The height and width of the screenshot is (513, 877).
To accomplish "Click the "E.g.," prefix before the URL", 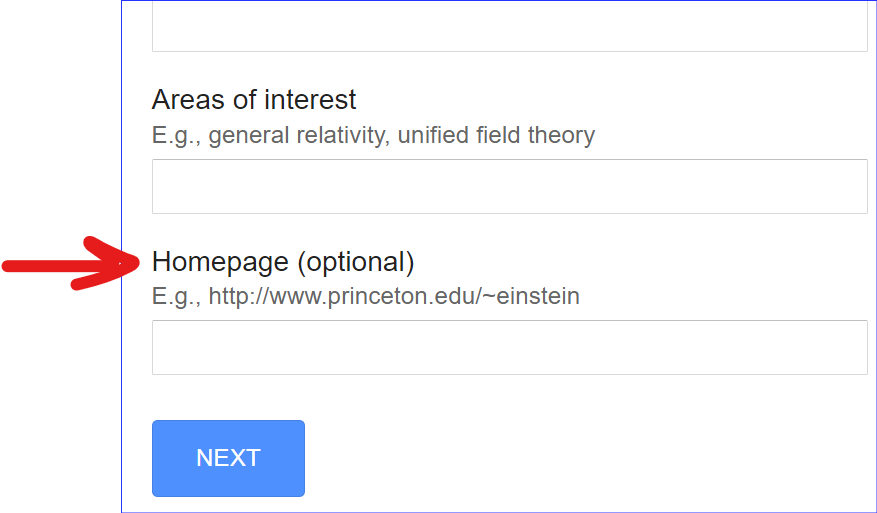I will (177, 296).
